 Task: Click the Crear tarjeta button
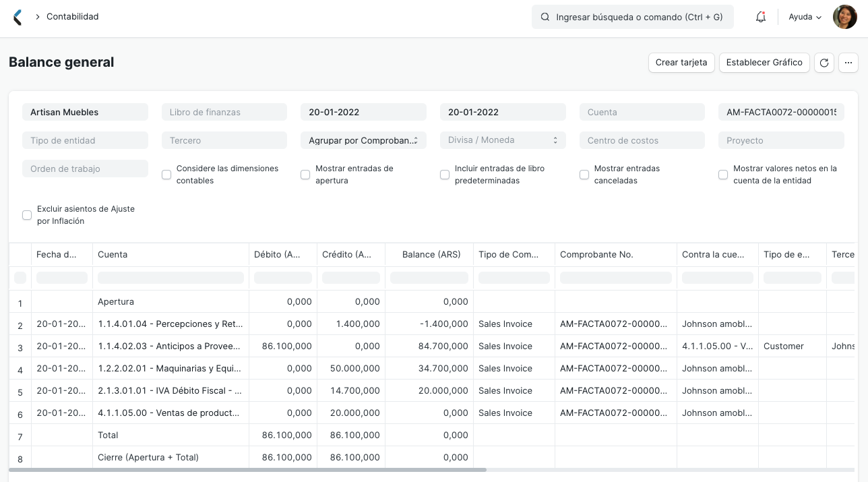tap(681, 63)
